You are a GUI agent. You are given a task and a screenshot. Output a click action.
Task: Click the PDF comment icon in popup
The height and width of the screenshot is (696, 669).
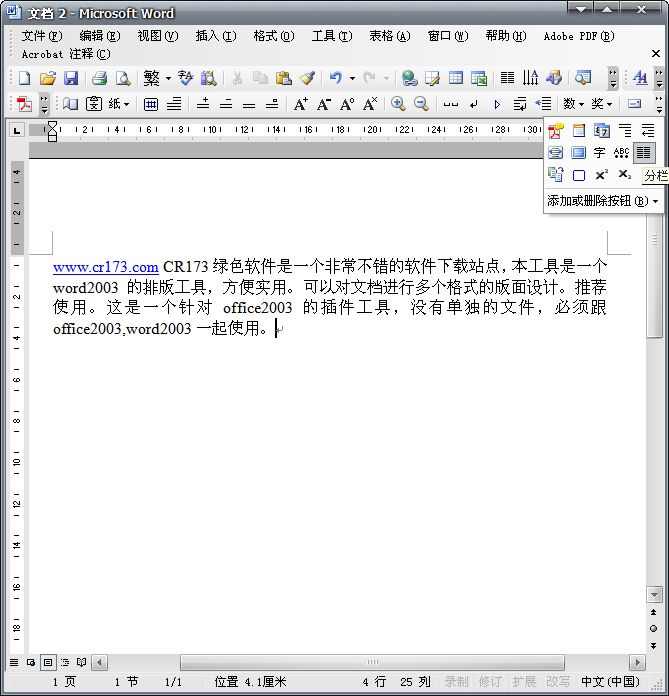pyautogui.click(x=555, y=130)
